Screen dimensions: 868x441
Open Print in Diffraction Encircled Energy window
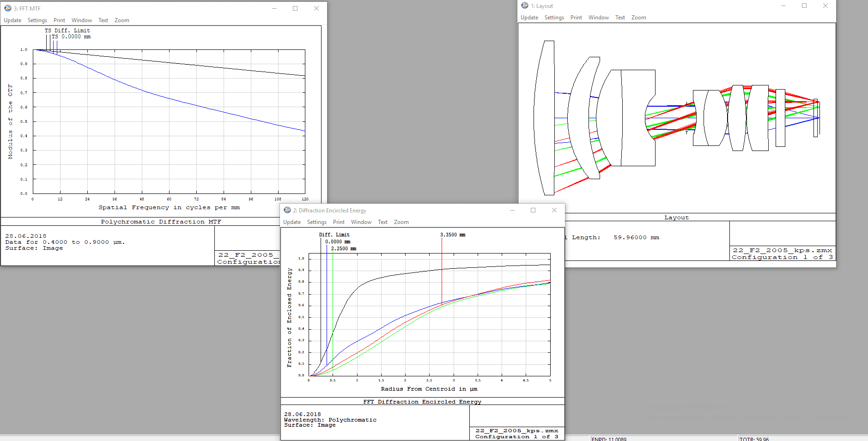(x=339, y=222)
